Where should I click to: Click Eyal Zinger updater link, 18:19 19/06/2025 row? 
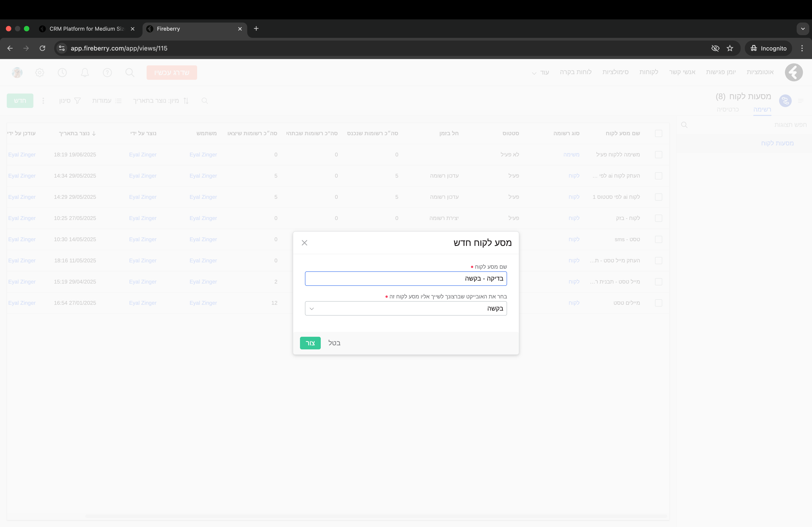coord(22,155)
